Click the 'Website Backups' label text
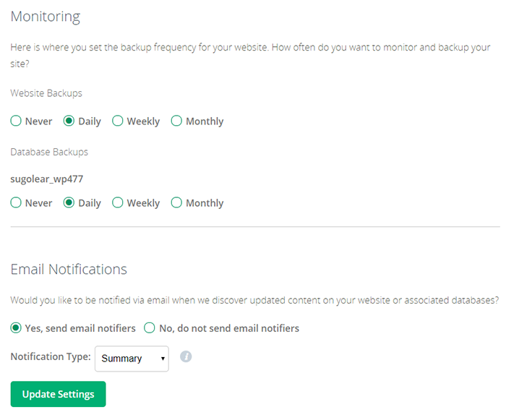Image resolution: width=506 pixels, height=420 pixels. (x=46, y=93)
